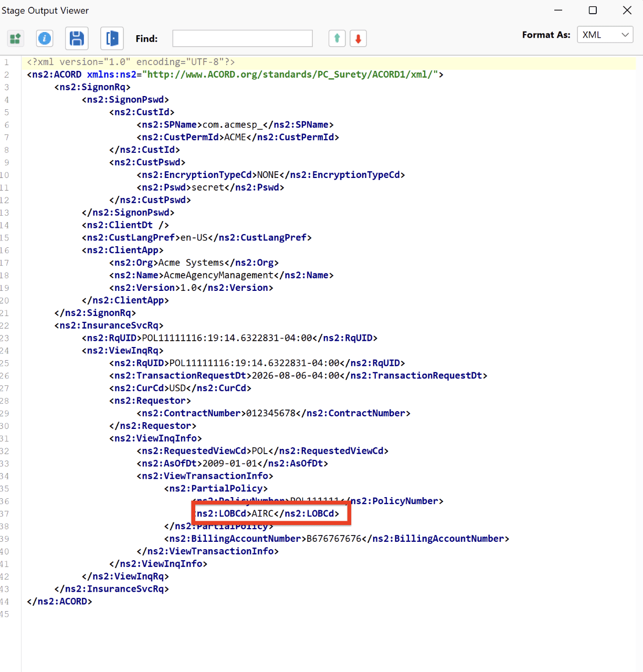Click the blue door exit icon
This screenshot has height=672, width=643.
[112, 38]
